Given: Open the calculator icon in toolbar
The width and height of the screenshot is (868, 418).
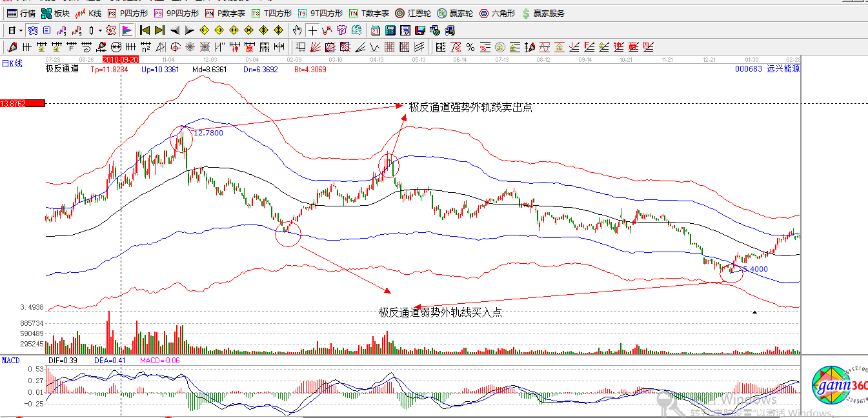Looking at the screenshot, I should coord(390,30).
